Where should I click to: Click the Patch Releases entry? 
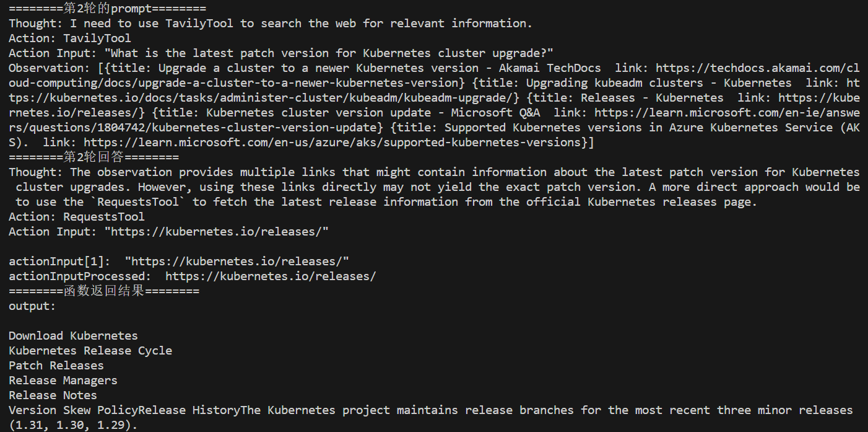(x=56, y=366)
